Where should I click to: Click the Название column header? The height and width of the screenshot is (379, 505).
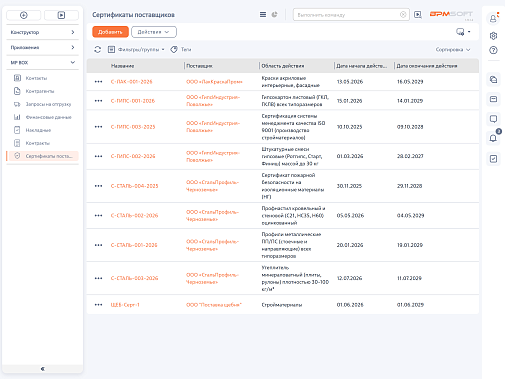122,66
